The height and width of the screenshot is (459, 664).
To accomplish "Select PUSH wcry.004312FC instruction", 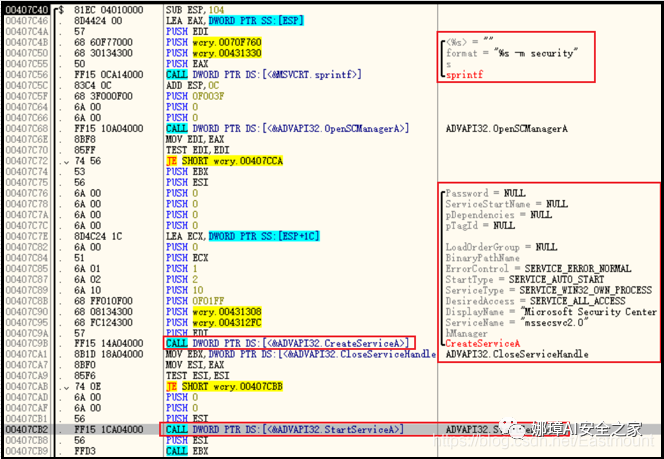I will [214, 322].
